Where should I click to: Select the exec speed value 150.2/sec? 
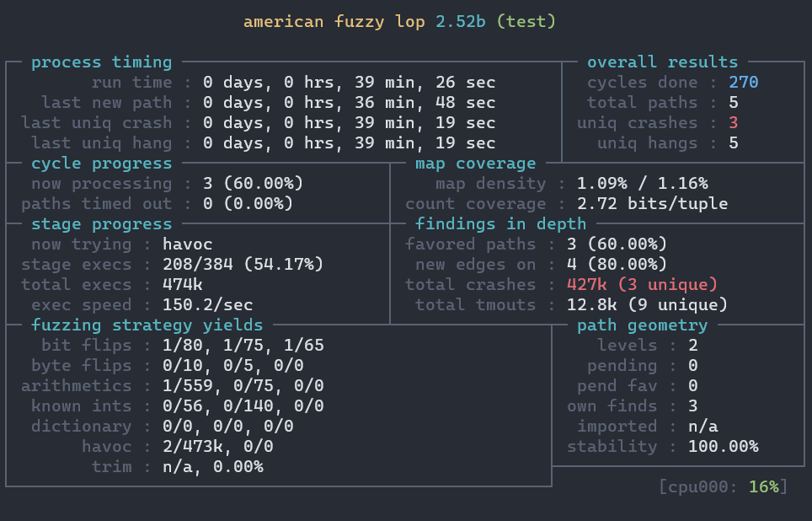click(208, 305)
